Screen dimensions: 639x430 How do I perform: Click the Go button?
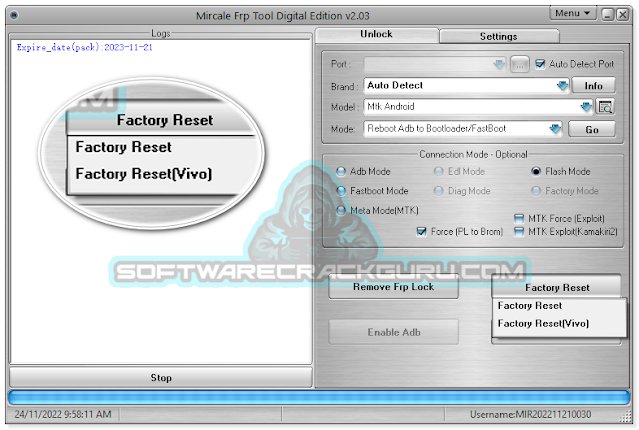(592, 129)
